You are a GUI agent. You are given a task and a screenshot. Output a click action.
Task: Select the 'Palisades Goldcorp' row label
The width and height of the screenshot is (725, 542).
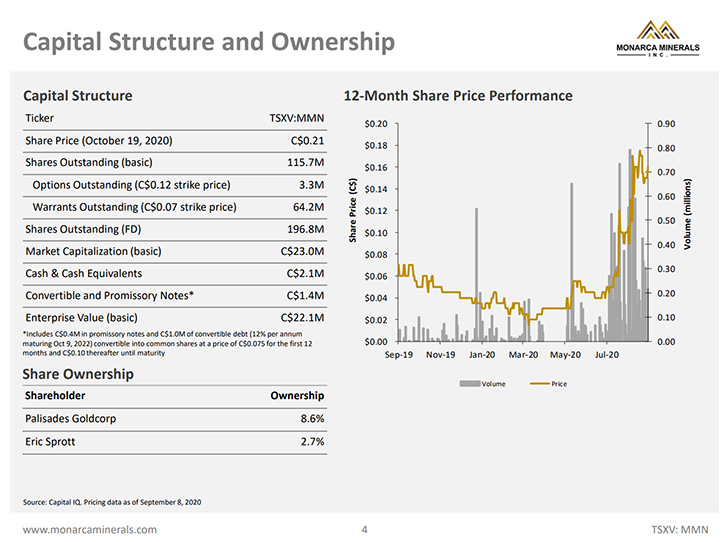click(x=71, y=419)
